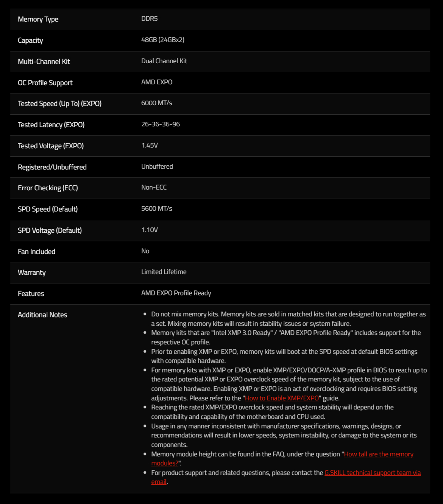Viewport: 443px width, 504px height.
Task: Select the Non-ECC value
Action: 154,187
